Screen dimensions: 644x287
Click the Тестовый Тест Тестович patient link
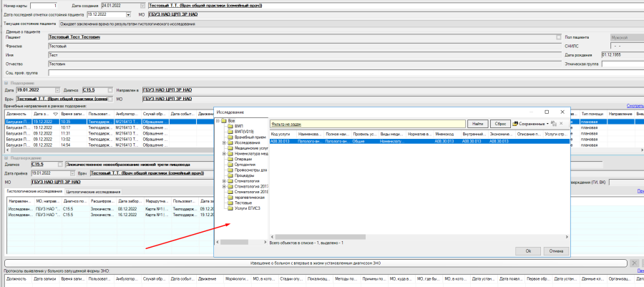74,37
